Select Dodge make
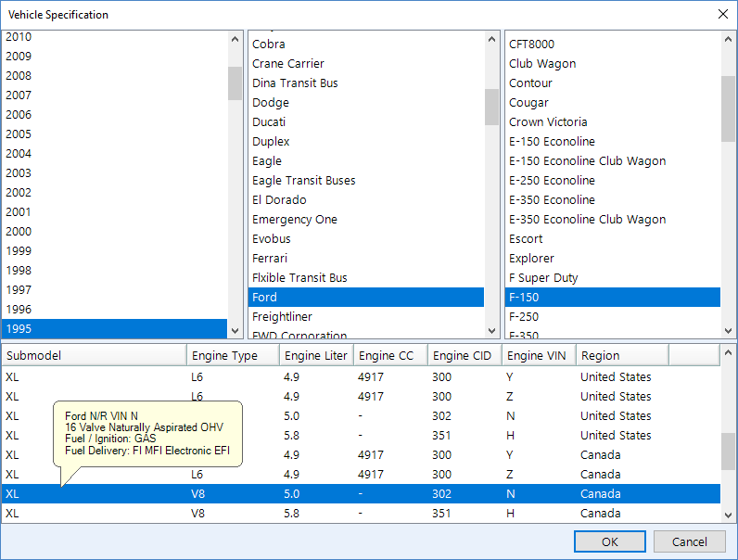Viewport: 738px width, 560px height. (366, 103)
